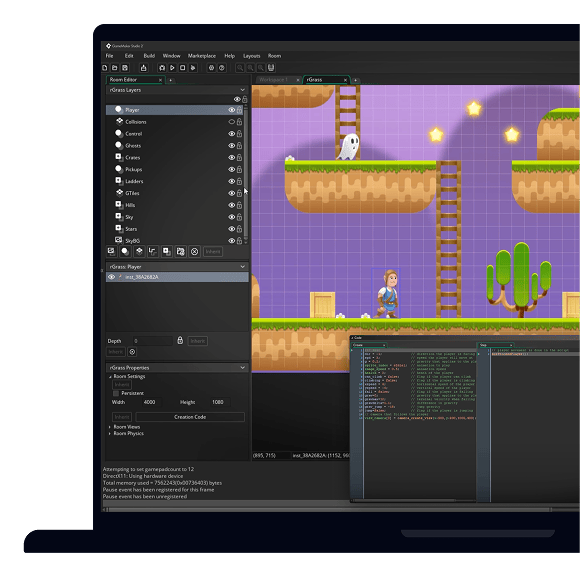Create a new instance layer

[x=125, y=252]
